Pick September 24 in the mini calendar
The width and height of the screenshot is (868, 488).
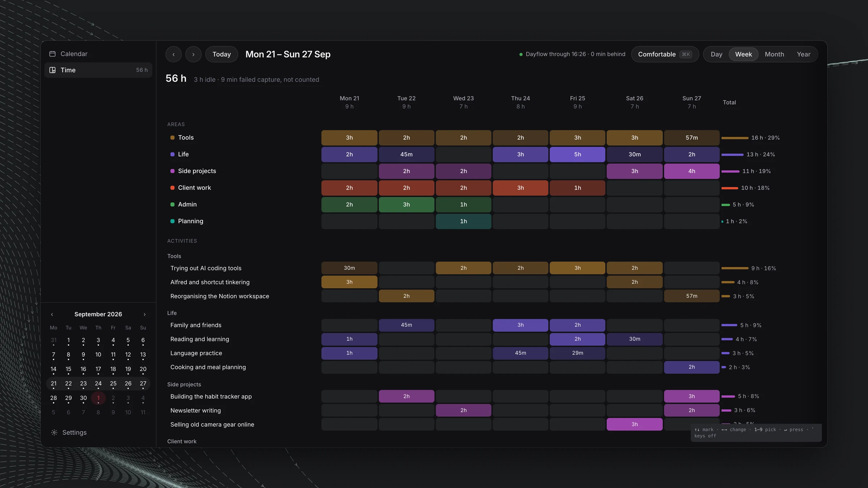[x=98, y=384]
